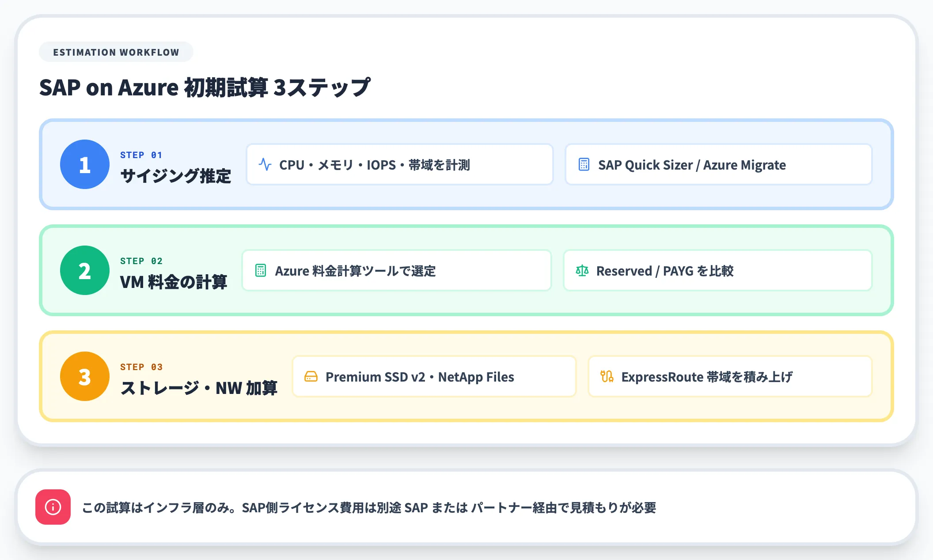Screen dimensions: 933x560
Task: Open the CPU・メモリ・IOPS・帯域を計測 card
Action: point(400,164)
